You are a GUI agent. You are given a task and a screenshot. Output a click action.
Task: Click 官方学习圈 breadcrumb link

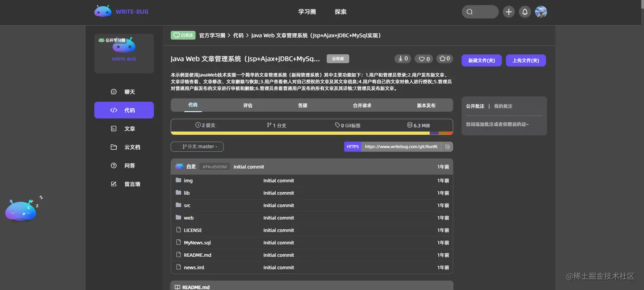(x=212, y=35)
